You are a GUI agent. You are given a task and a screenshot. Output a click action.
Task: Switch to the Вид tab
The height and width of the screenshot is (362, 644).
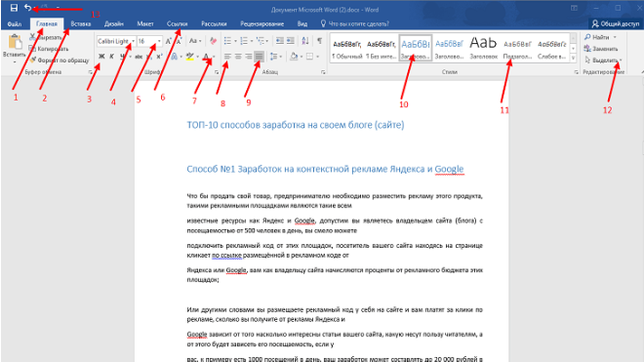coord(302,23)
